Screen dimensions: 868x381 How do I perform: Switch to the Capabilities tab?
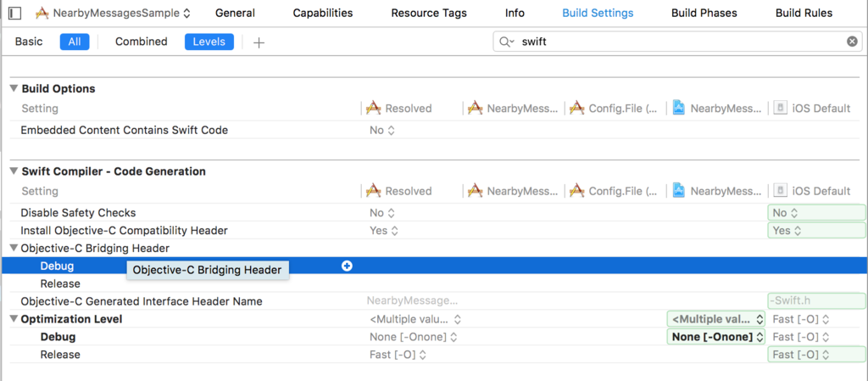pos(323,14)
